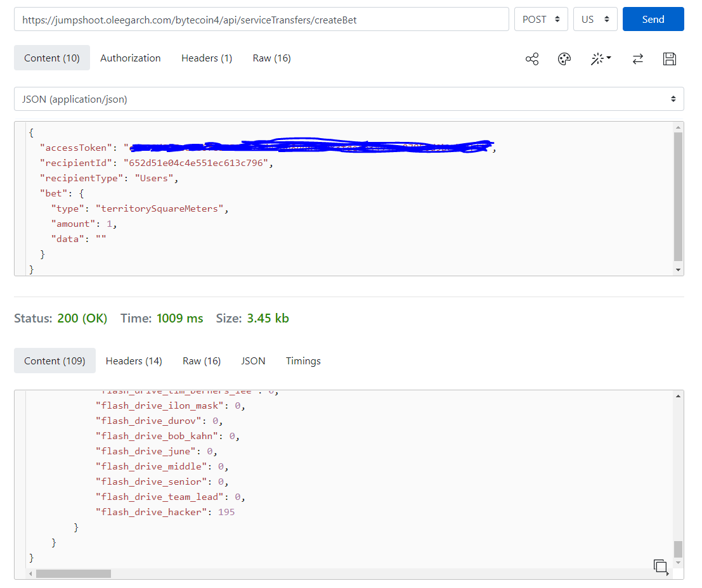Open the US region dropdown
Screen dimensions: 702x588
[x=595, y=19]
